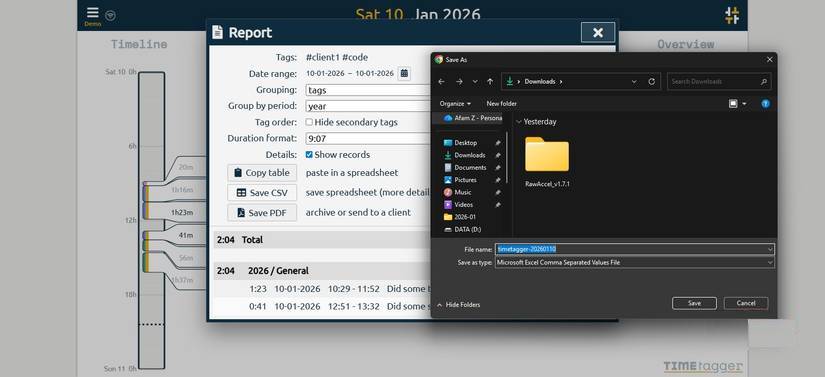
Task: Go up one folder level in Save As
Action: [490, 81]
